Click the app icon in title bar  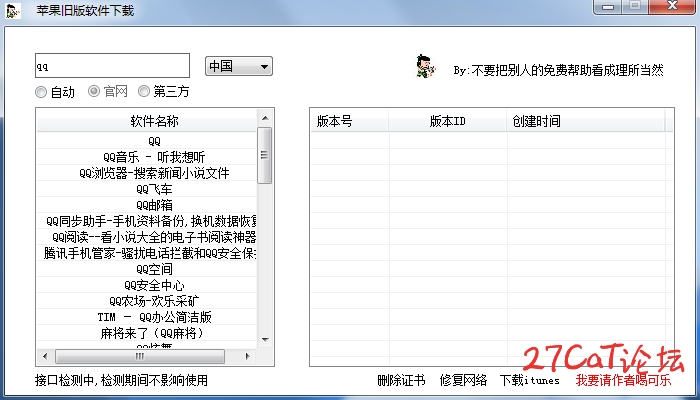coord(13,11)
